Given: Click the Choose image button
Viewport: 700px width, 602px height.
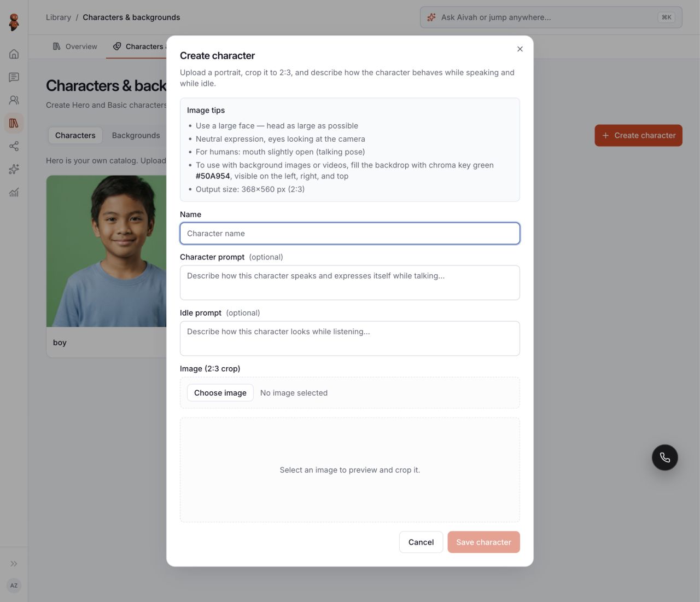Looking at the screenshot, I should coord(220,393).
